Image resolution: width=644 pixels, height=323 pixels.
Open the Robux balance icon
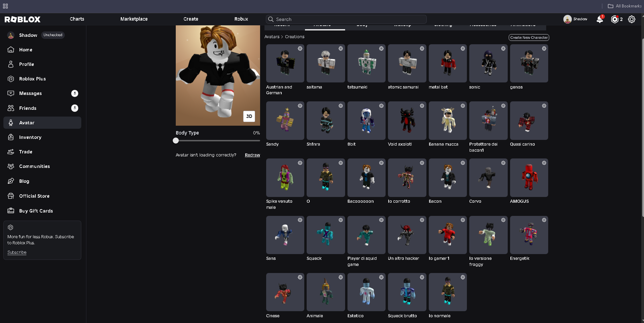point(615,19)
